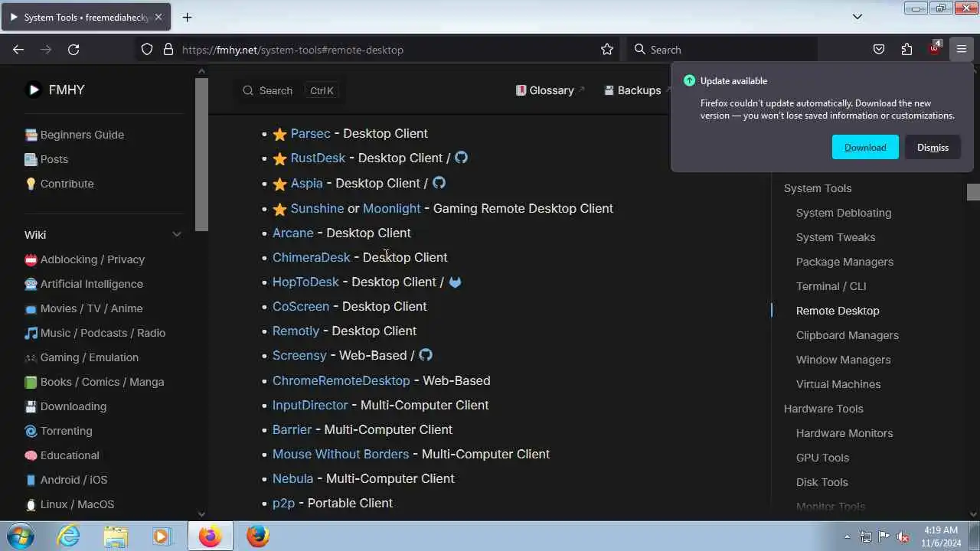Open File Explorer folder on taskbar

click(116, 536)
